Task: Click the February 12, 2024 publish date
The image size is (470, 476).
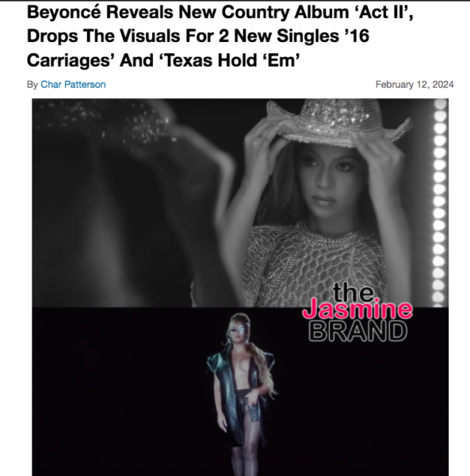Action: pyautogui.click(x=415, y=84)
